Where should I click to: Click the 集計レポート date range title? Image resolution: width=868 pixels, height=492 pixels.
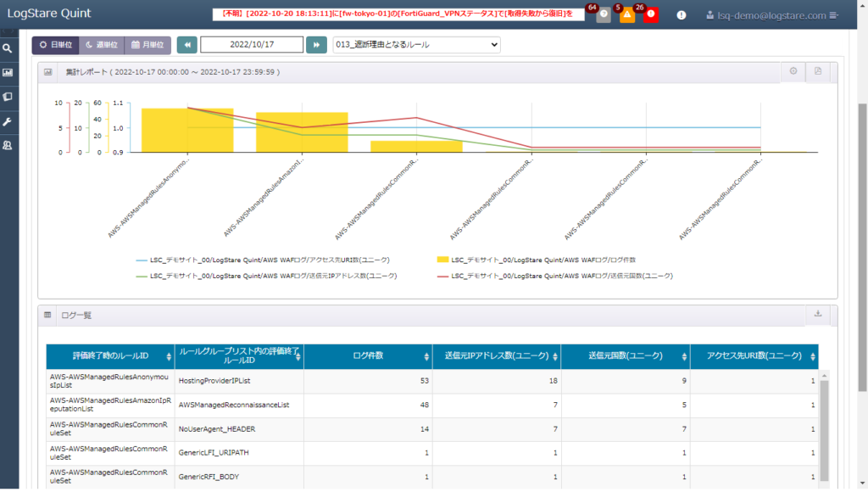click(173, 72)
